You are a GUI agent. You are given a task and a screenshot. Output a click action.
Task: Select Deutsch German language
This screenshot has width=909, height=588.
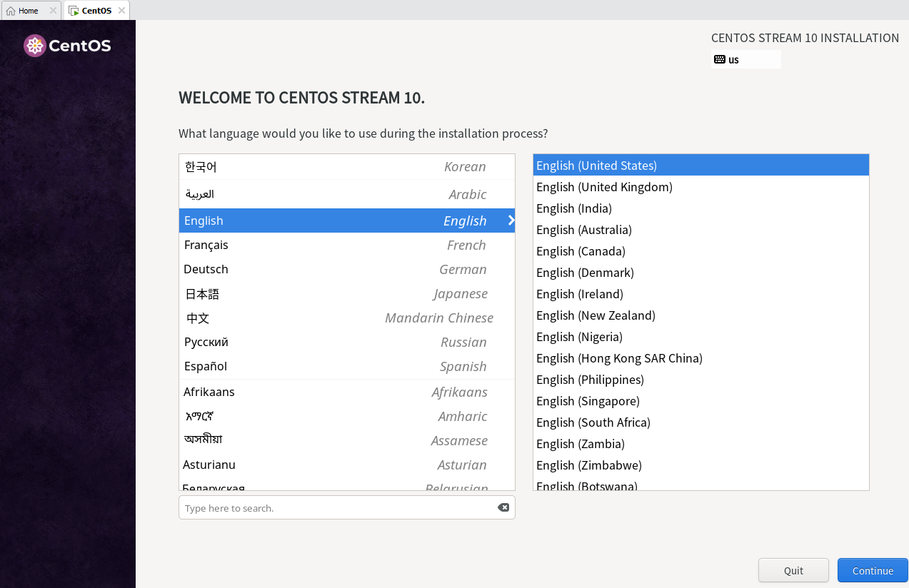click(x=347, y=269)
